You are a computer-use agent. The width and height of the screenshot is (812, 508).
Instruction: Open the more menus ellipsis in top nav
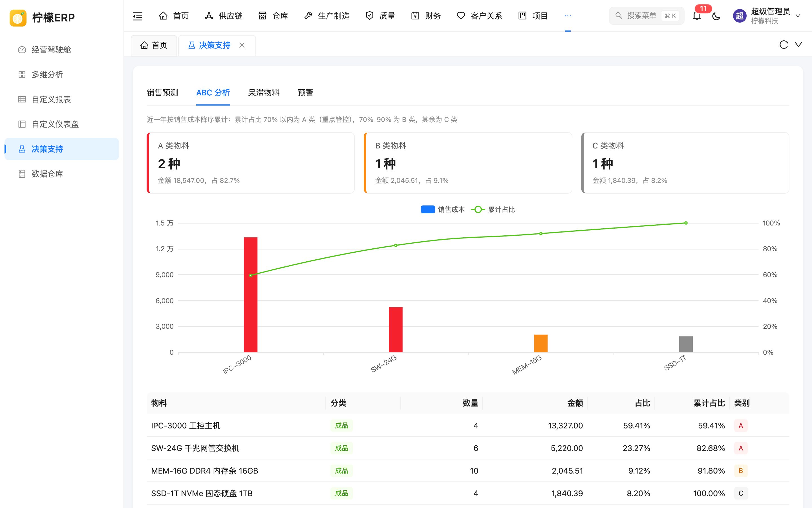point(567,16)
